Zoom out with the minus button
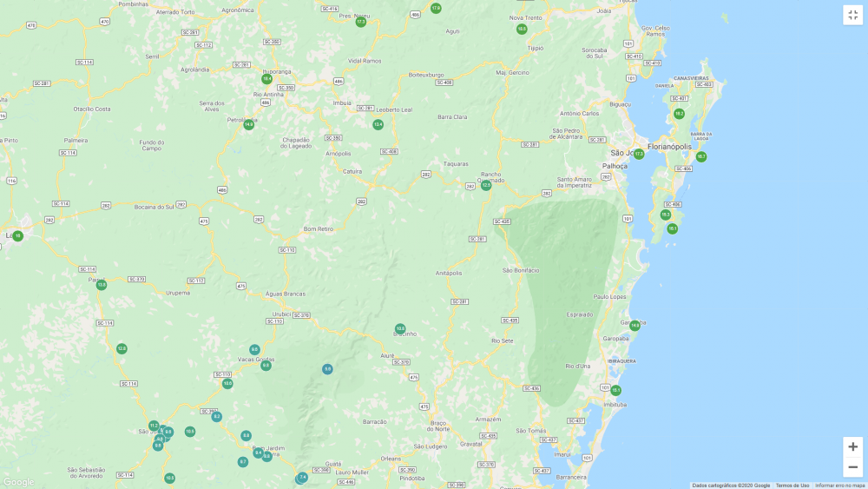 tap(852, 467)
